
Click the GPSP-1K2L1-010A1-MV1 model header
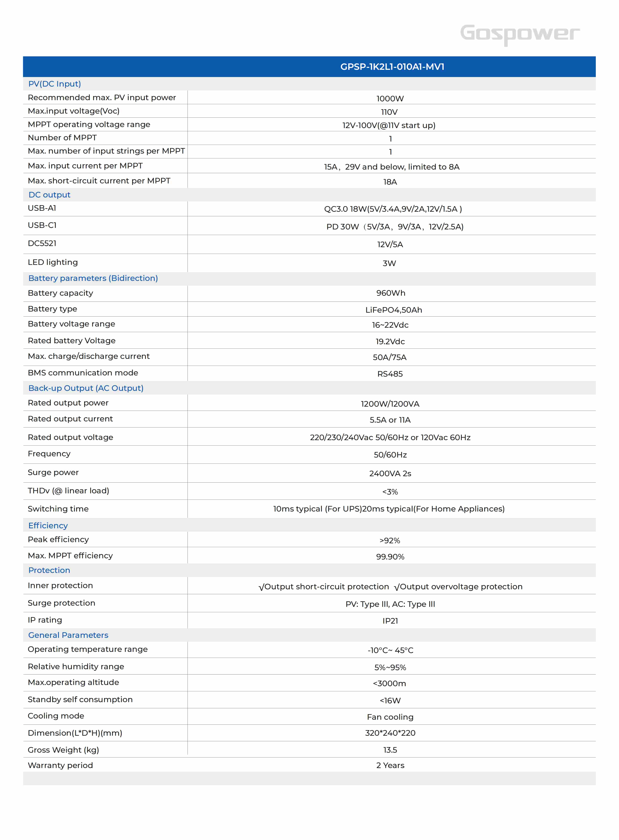(x=392, y=67)
